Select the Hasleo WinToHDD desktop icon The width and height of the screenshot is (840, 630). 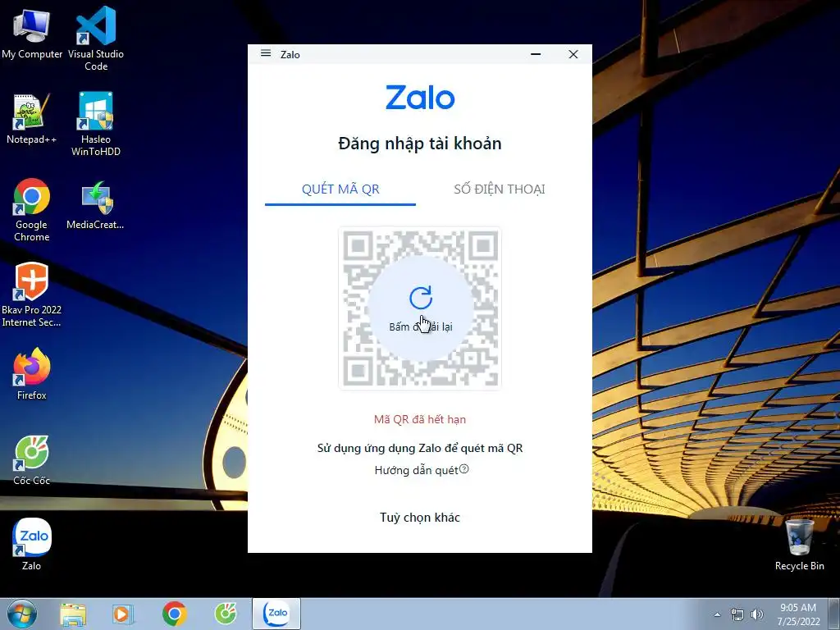(96, 125)
